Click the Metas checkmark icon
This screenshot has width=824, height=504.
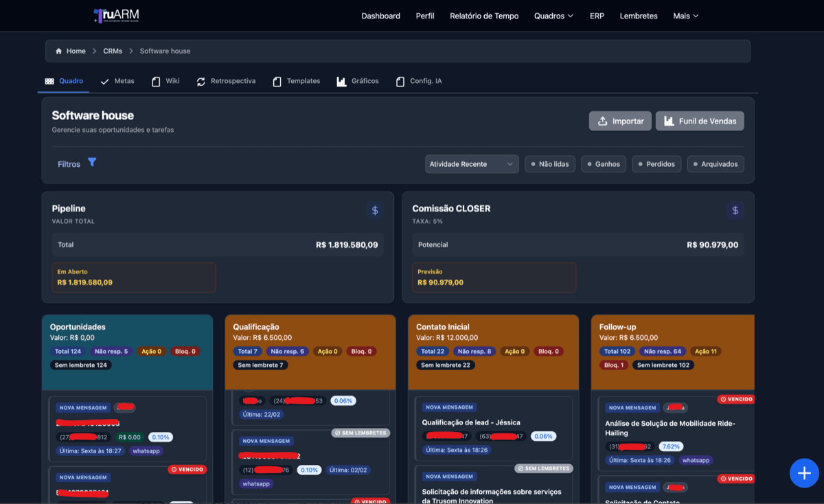point(105,82)
